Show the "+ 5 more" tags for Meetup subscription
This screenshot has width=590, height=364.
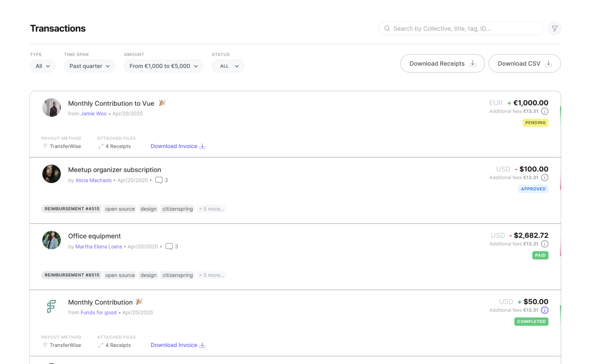click(x=211, y=209)
